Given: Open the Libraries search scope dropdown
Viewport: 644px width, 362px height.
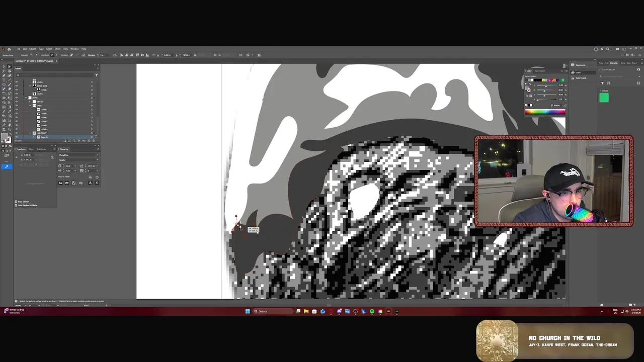Looking at the screenshot, I should pos(639,76).
